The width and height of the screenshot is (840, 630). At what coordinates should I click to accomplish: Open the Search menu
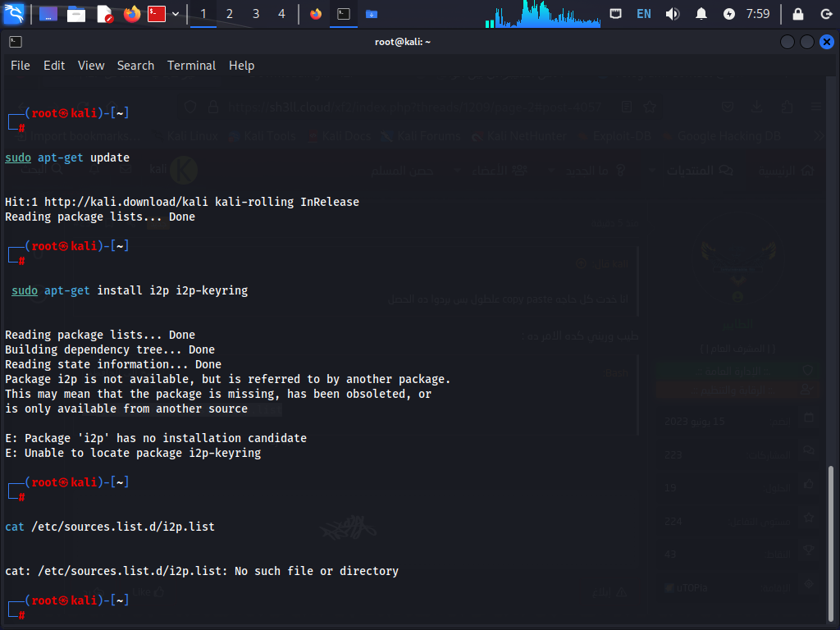(x=135, y=66)
